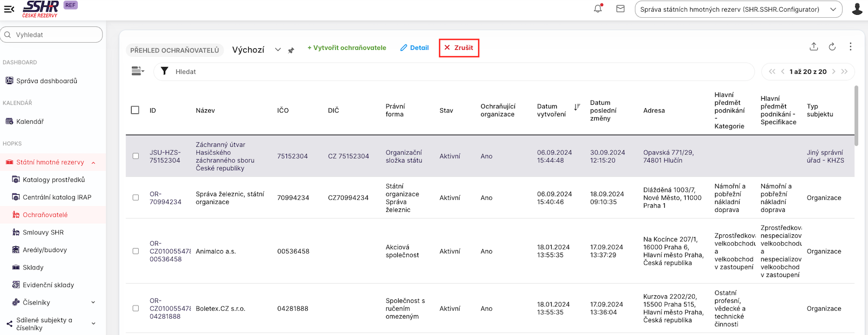Click Vytvořit ochraňovatele button
868x335 pixels.
(x=346, y=48)
